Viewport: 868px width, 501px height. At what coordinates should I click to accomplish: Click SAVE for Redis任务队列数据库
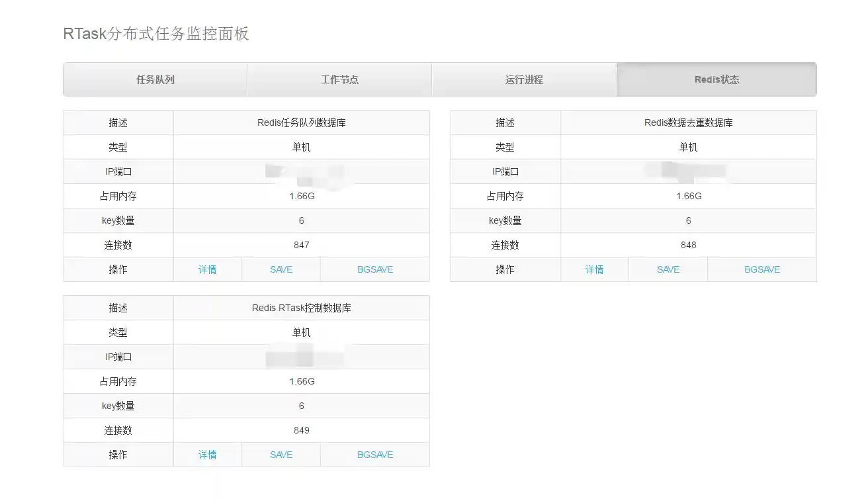281,269
